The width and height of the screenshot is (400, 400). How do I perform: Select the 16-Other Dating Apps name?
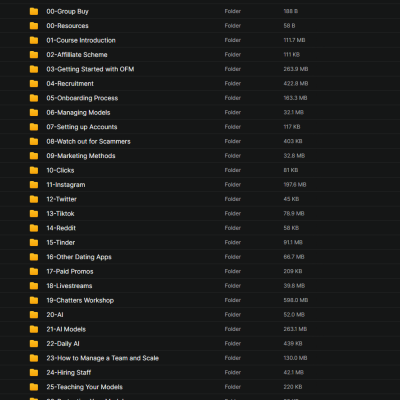click(x=79, y=257)
